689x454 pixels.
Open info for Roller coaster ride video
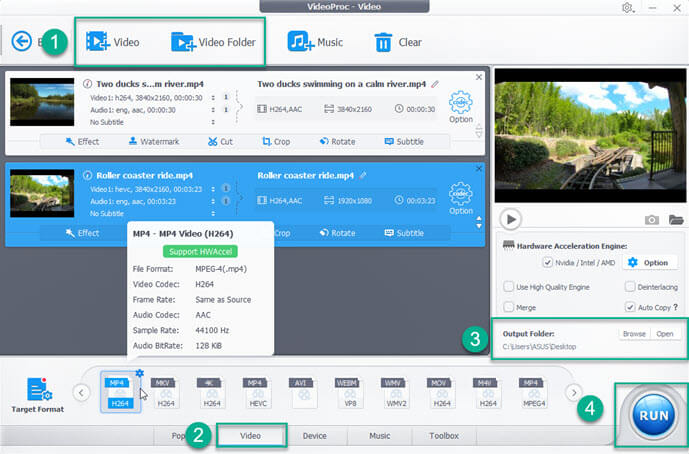[x=87, y=175]
